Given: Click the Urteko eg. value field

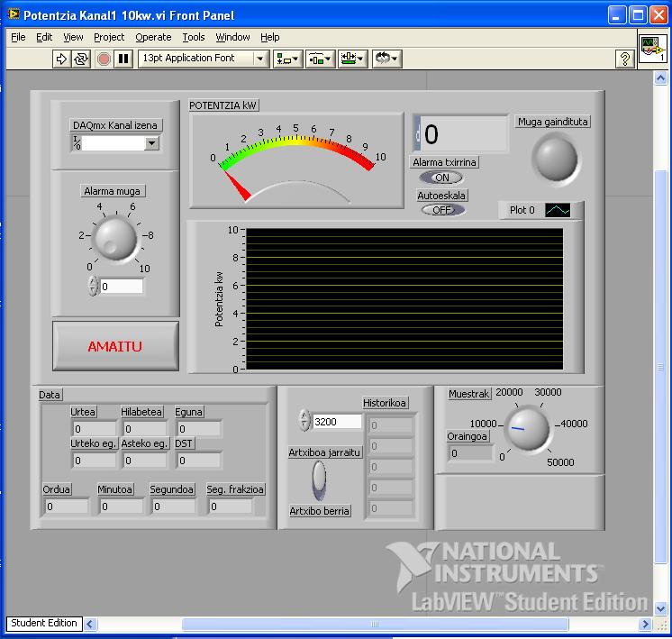Looking at the screenshot, I should 94,461.
